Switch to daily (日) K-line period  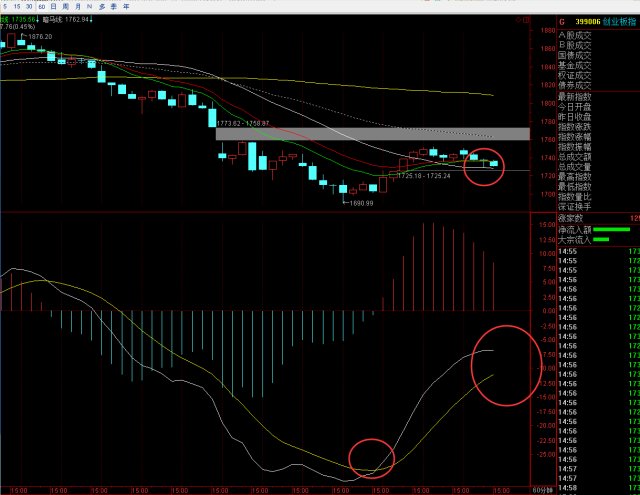tap(53, 5)
